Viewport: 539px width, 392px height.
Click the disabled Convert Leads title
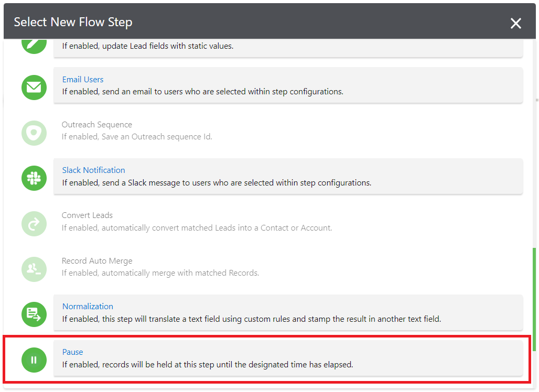pos(87,215)
